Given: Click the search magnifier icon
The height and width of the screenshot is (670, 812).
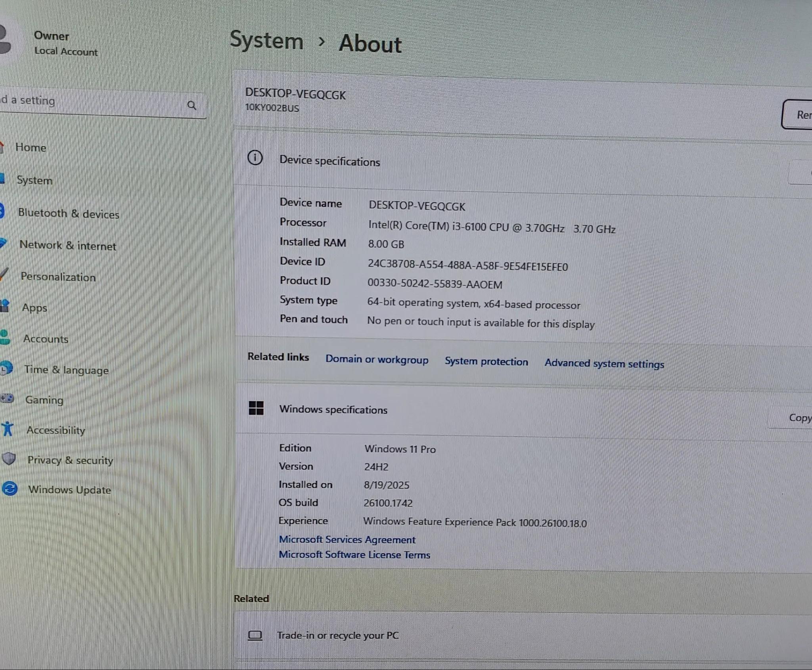Looking at the screenshot, I should point(192,105).
